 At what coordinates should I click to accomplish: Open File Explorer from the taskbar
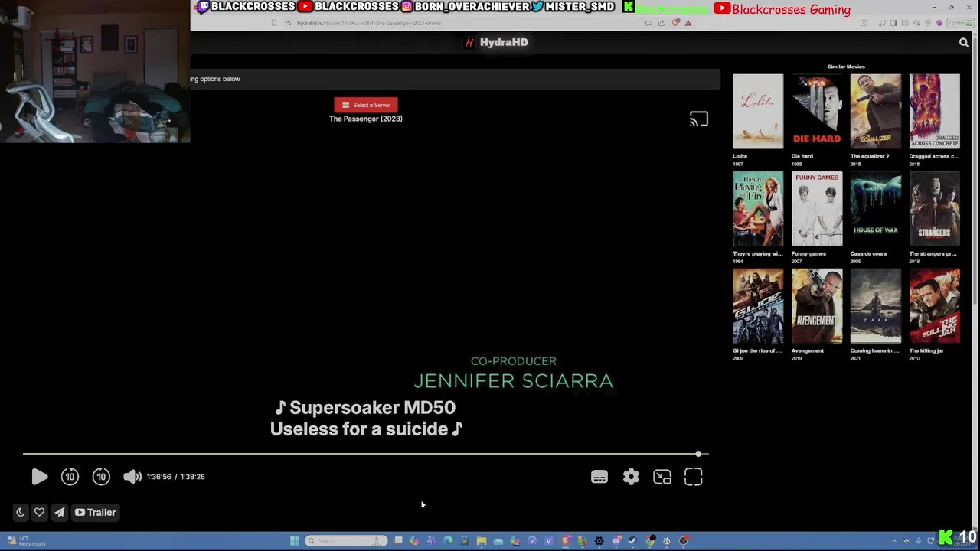481,541
